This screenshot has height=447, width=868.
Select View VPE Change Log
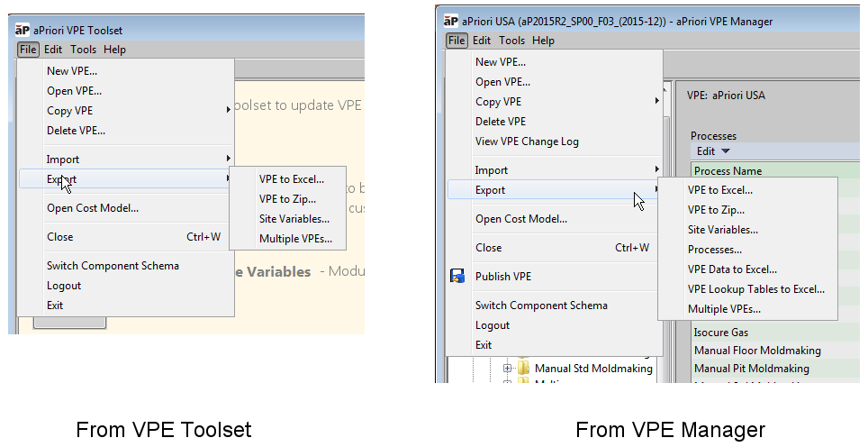coord(527,141)
